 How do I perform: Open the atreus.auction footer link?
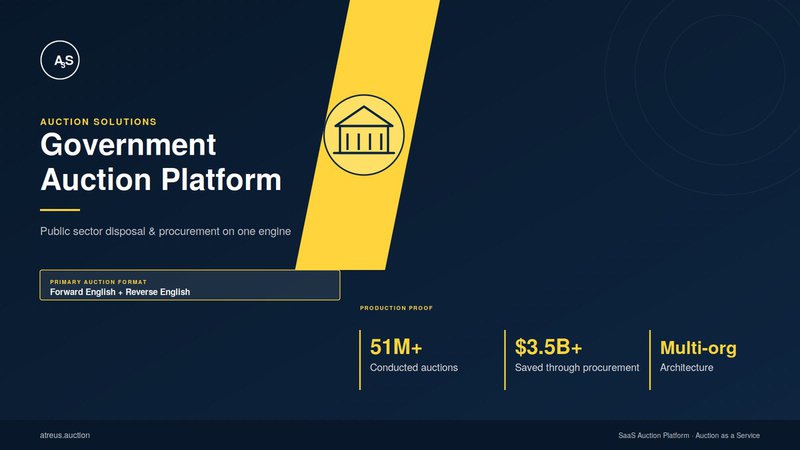[x=65, y=435]
